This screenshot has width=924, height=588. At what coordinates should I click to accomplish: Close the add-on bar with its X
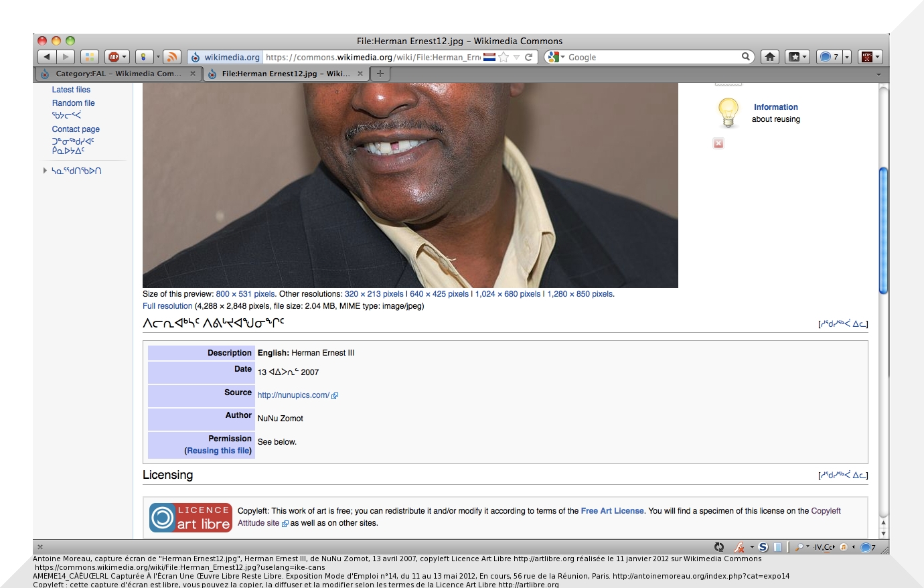(40, 547)
